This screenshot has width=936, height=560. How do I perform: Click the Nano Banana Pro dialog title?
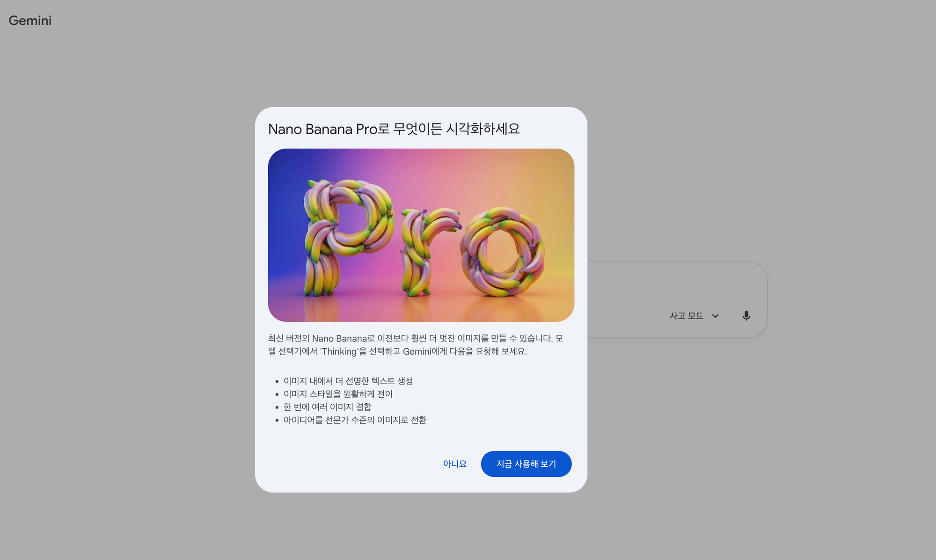click(394, 129)
